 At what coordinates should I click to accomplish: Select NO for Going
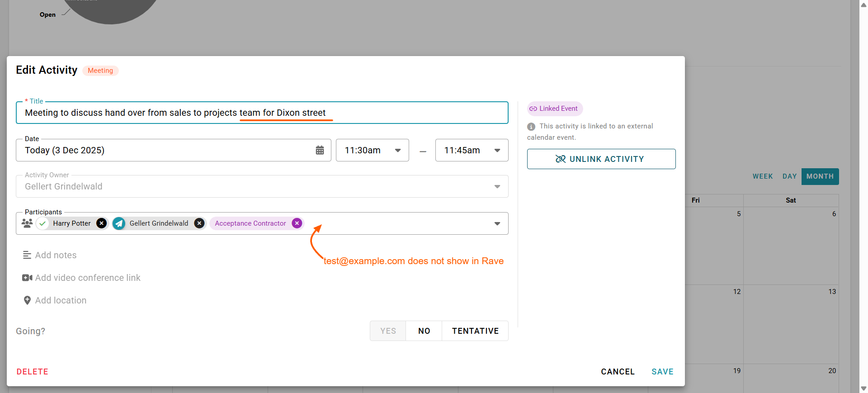point(424,331)
